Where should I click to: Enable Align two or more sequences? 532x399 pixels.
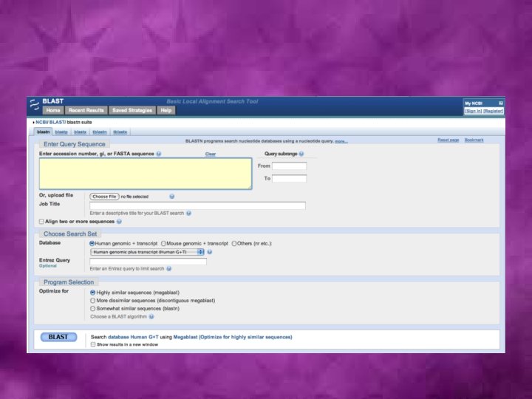point(41,222)
